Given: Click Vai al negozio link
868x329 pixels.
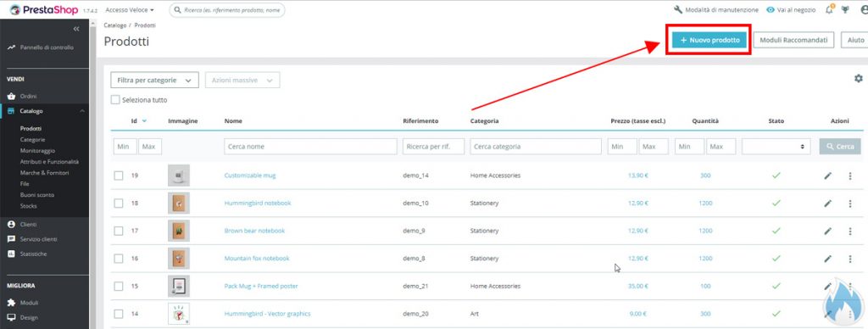Looking at the screenshot, I should click(x=791, y=10).
